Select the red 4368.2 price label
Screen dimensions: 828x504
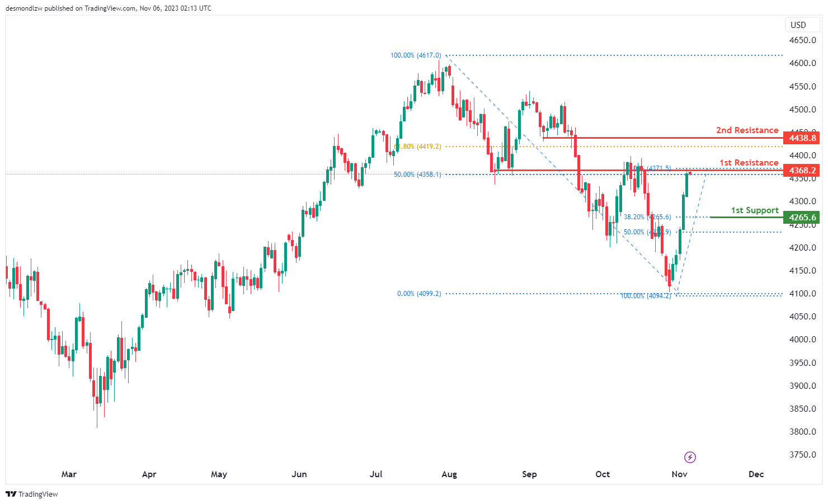(802, 170)
